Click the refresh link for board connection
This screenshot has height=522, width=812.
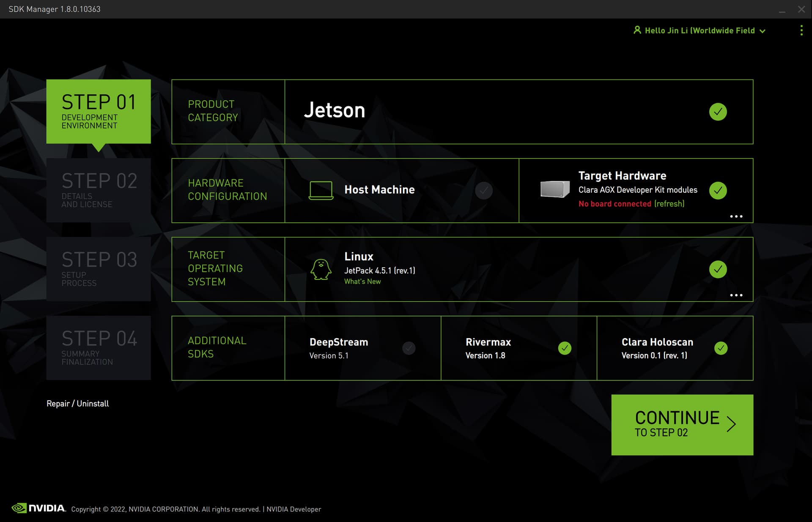pos(669,204)
